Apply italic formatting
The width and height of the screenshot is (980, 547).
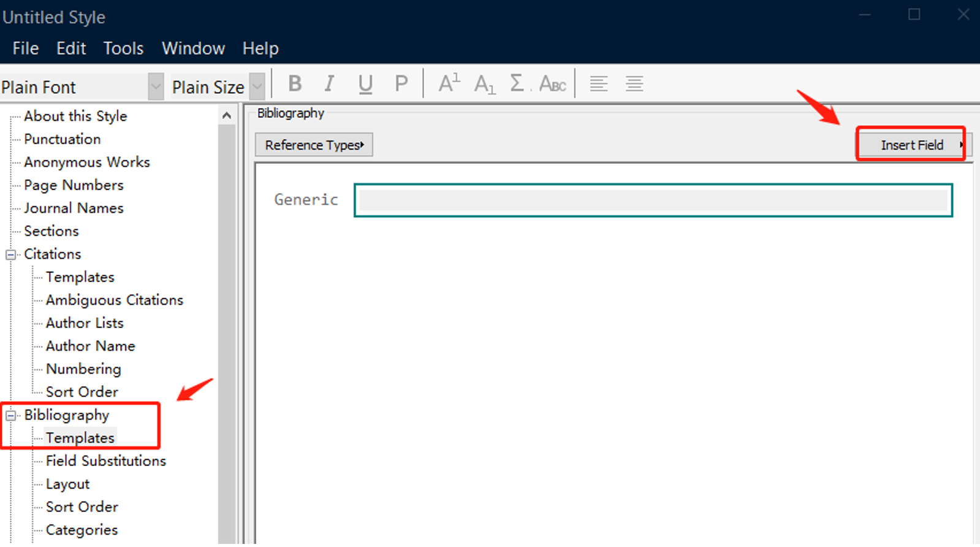pos(330,83)
